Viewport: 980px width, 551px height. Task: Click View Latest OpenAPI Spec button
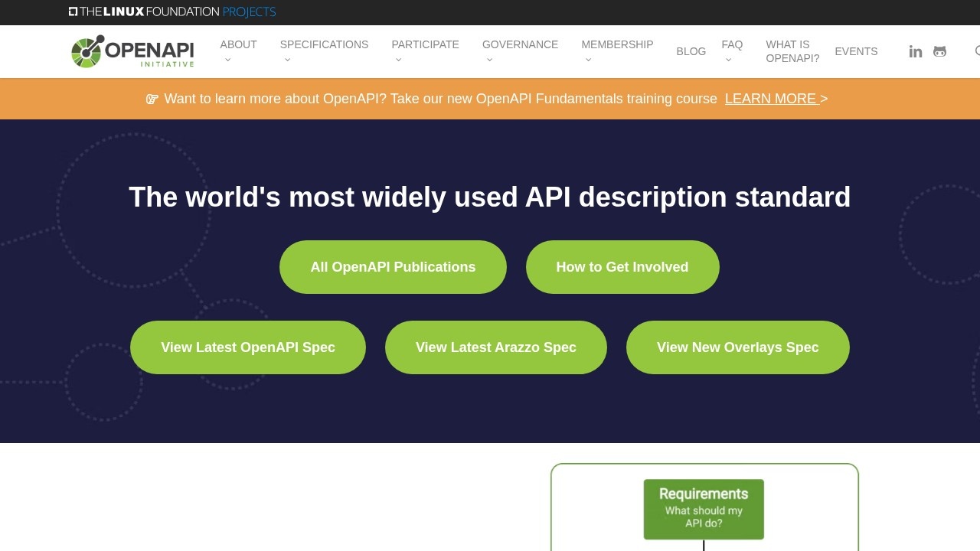(x=248, y=347)
